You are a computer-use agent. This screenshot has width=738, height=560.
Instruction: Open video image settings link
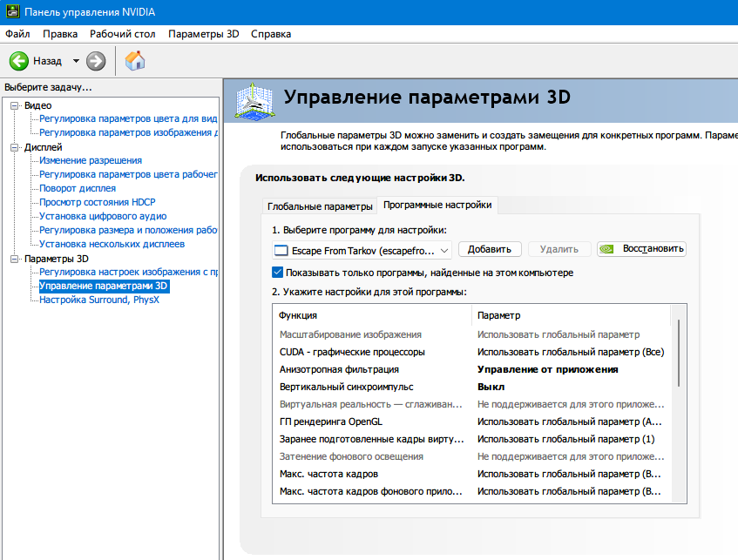128,132
